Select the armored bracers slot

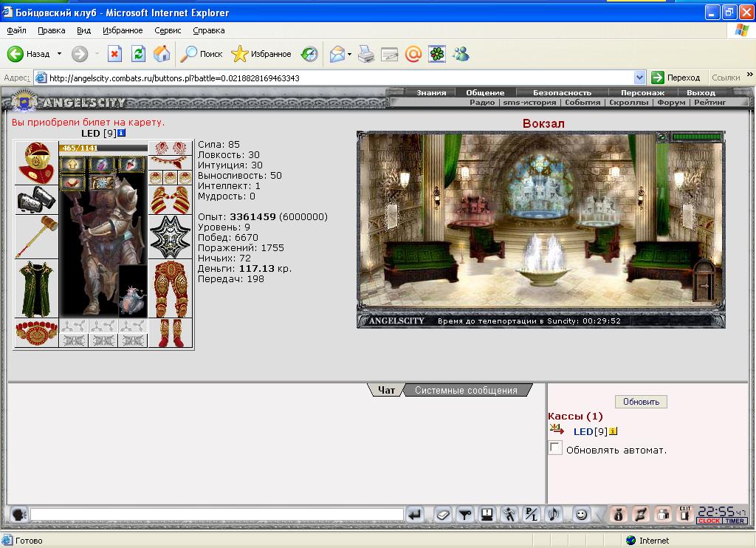point(36,199)
